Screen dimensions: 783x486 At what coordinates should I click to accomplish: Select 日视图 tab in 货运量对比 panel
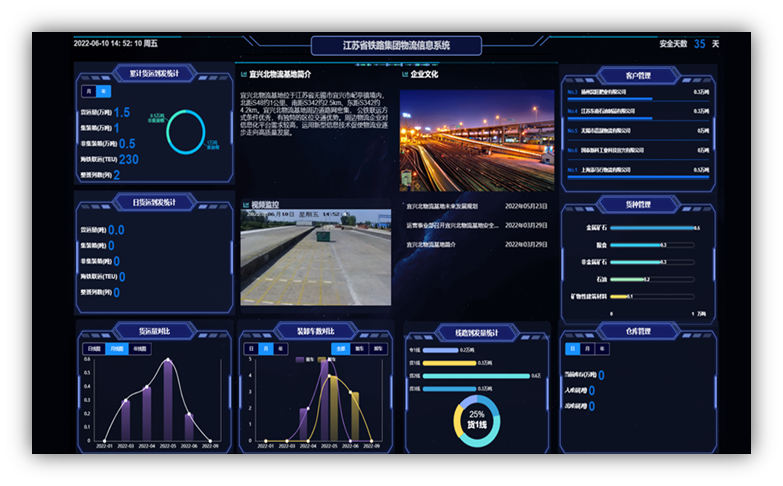tap(93, 349)
